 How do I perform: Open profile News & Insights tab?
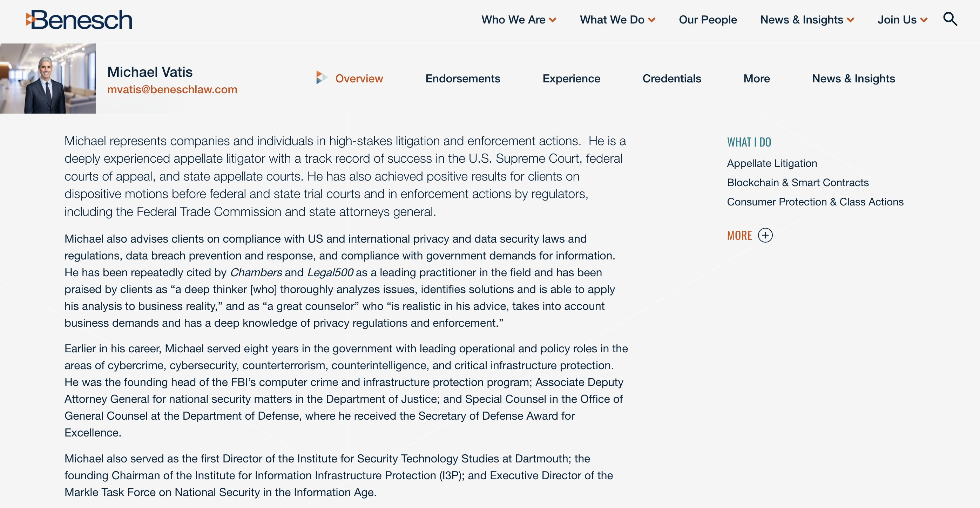pos(853,79)
